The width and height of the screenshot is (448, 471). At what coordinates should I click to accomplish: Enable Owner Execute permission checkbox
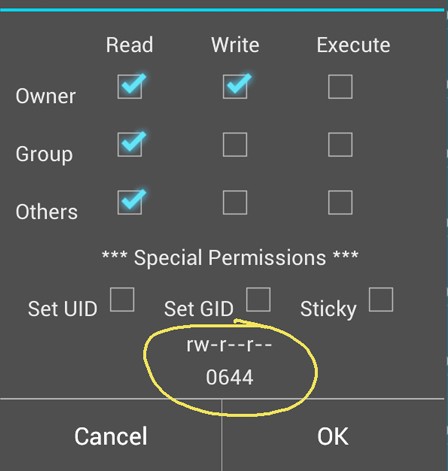[x=340, y=87]
